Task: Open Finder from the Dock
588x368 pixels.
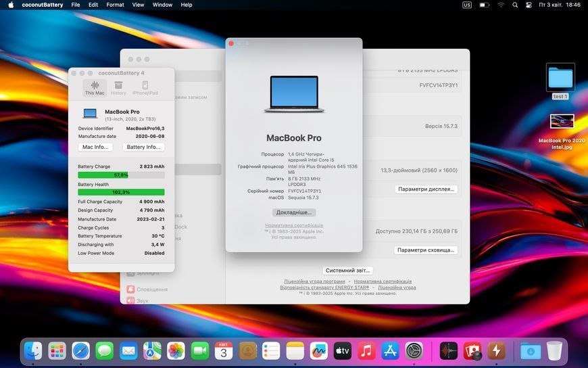Action: [x=33, y=351]
